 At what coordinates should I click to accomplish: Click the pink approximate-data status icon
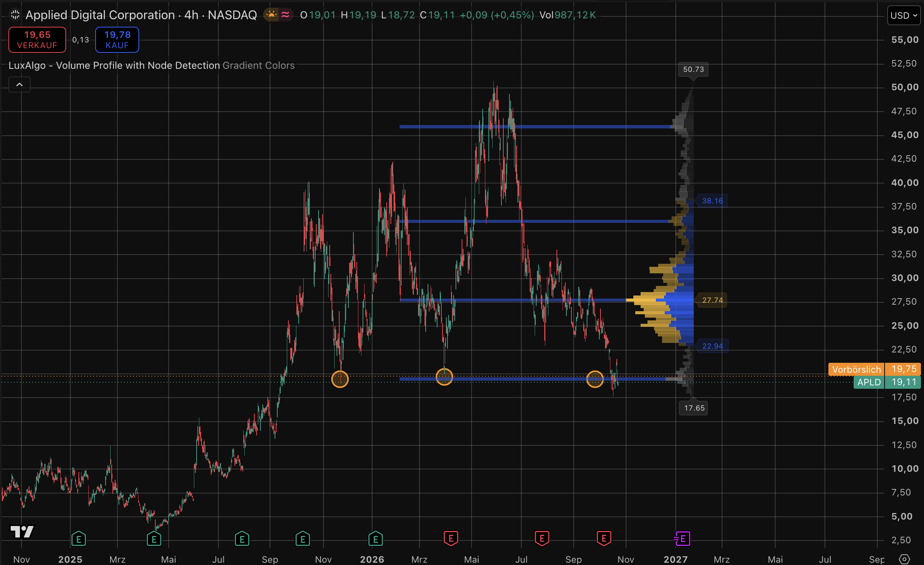285,15
